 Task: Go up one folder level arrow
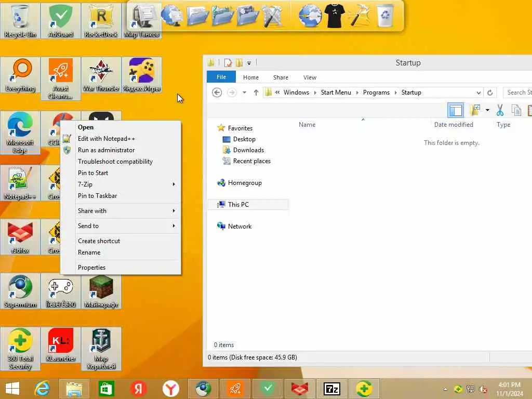click(x=256, y=92)
